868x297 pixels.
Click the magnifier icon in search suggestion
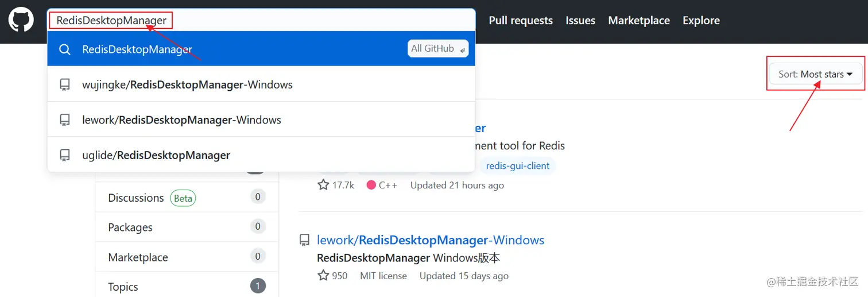65,49
